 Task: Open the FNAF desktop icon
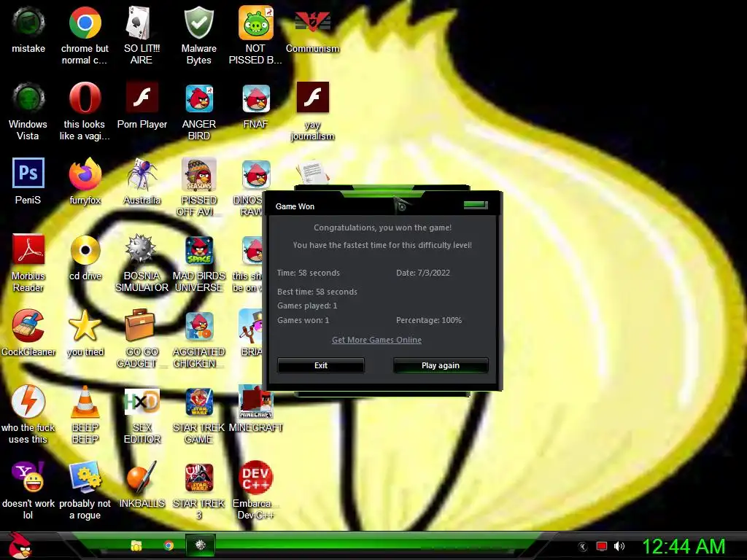click(256, 98)
